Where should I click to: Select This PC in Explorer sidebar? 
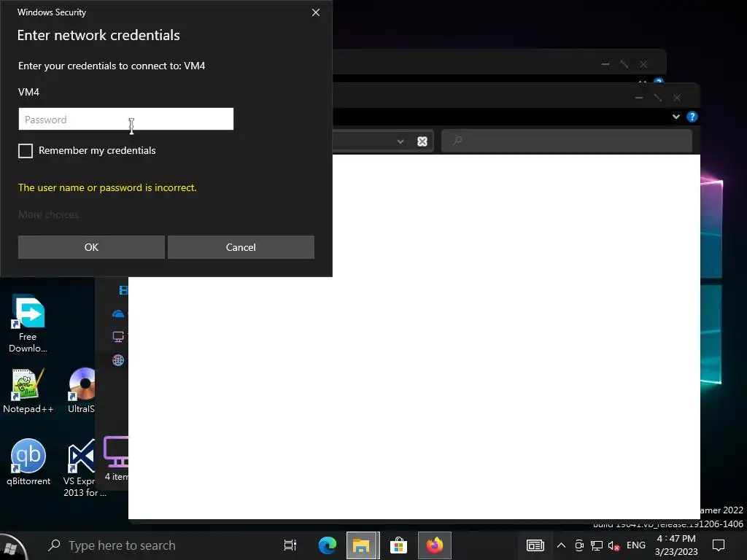(x=118, y=337)
